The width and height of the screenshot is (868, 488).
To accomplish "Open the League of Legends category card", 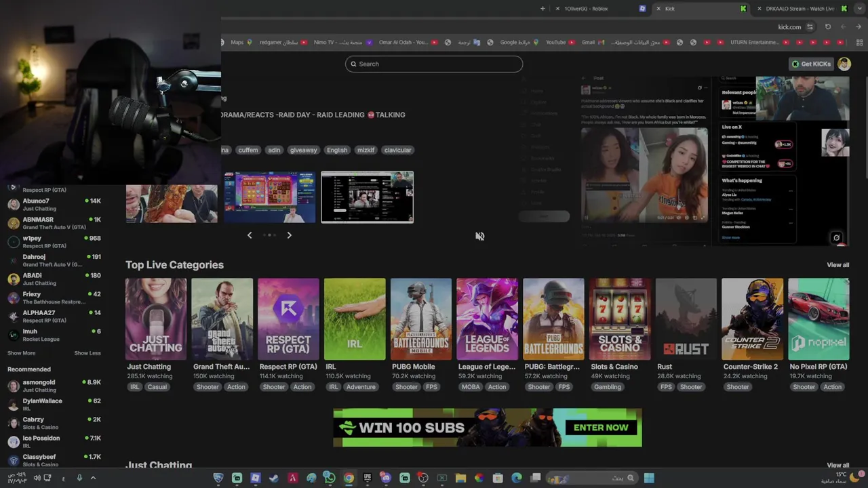I will [x=487, y=319].
